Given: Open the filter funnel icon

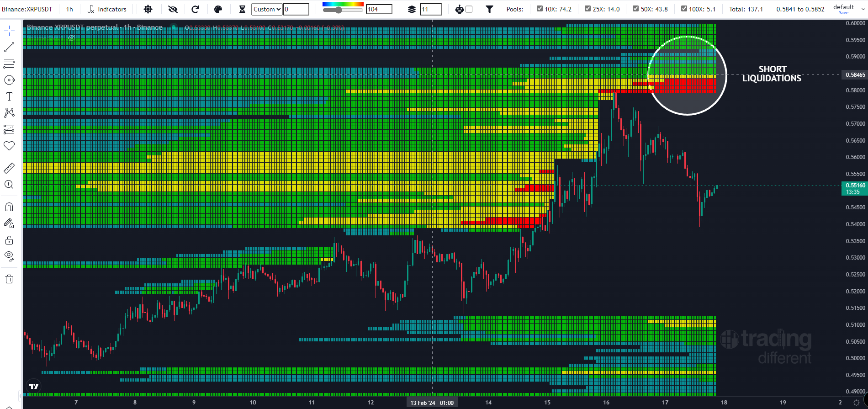Looking at the screenshot, I should click(x=489, y=9).
